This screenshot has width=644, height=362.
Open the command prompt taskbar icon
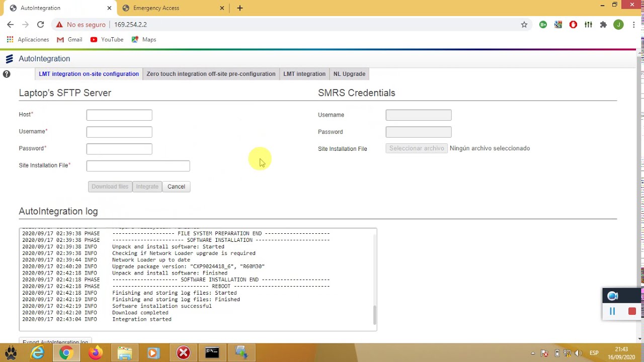pyautogui.click(x=212, y=353)
